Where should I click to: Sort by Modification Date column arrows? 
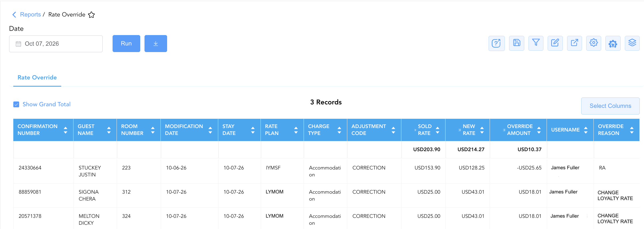coord(210,130)
